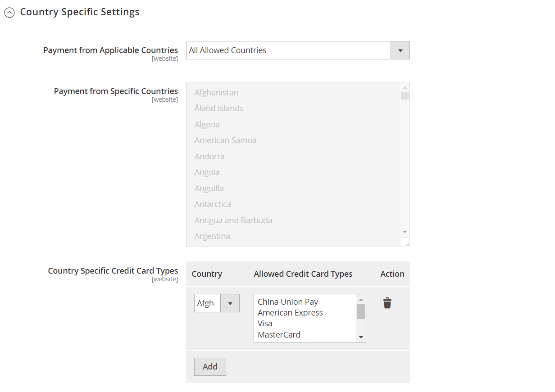555x392 pixels.
Task: Delete the country credit card row
Action: pyautogui.click(x=387, y=303)
